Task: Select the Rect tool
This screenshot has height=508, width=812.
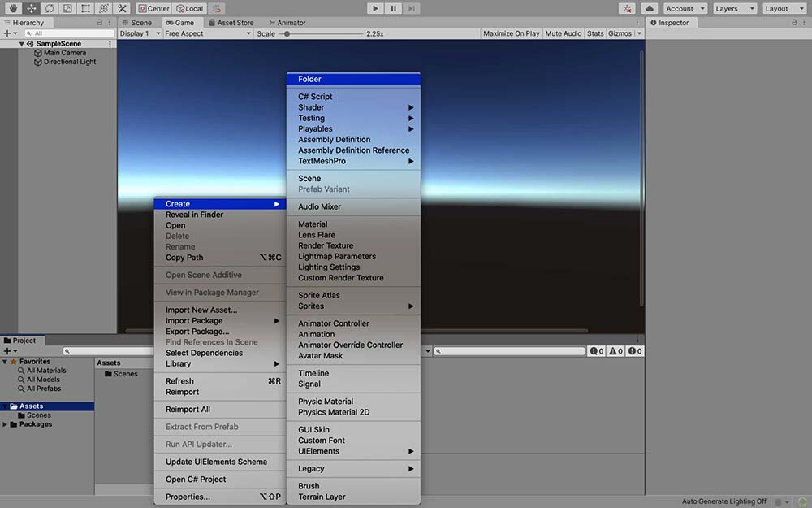Action: coord(85,8)
